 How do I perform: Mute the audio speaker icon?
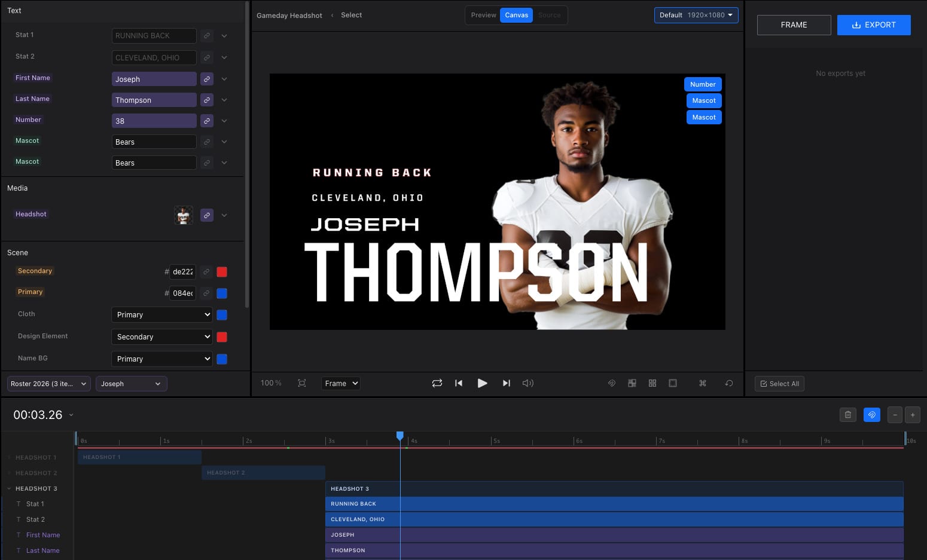[x=528, y=383]
